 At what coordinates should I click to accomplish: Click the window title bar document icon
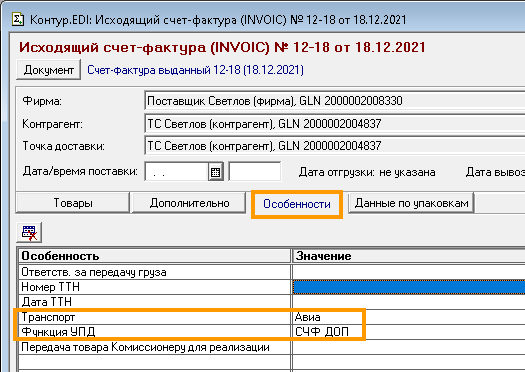(x=18, y=19)
